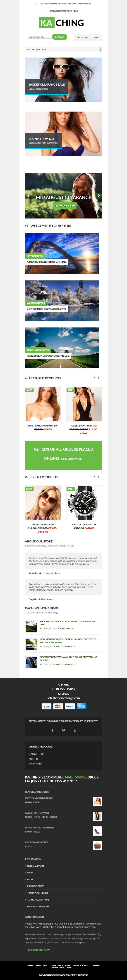This screenshot has width=127, height=980.
Task: Show next featured products
Action: (98, 378)
